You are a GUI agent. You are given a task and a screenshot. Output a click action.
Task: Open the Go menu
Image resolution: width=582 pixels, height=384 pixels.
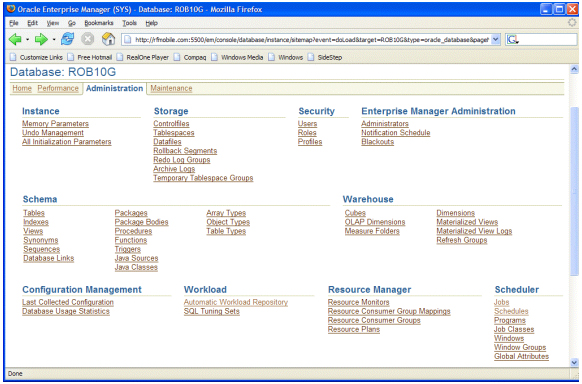[x=72, y=23]
